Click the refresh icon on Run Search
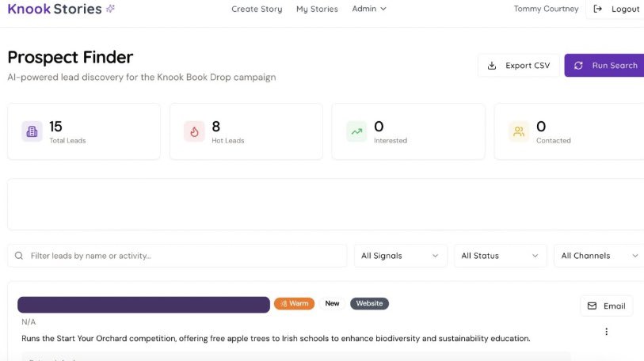This screenshot has height=361, width=644. coord(578,66)
